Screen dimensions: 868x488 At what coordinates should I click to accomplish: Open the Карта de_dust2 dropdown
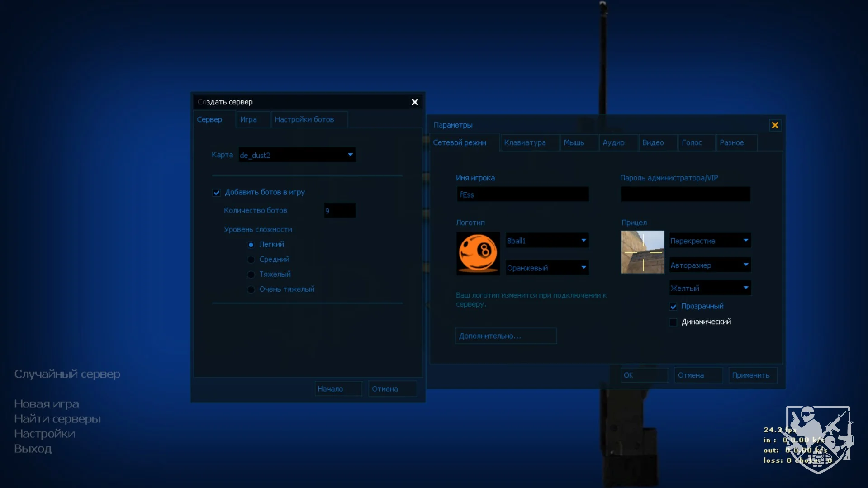[x=297, y=155]
